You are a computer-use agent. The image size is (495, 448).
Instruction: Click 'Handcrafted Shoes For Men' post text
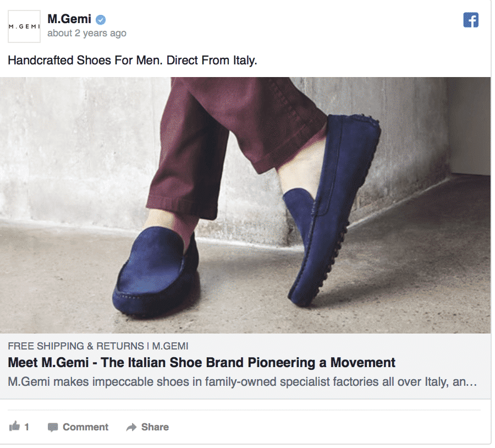pos(132,61)
